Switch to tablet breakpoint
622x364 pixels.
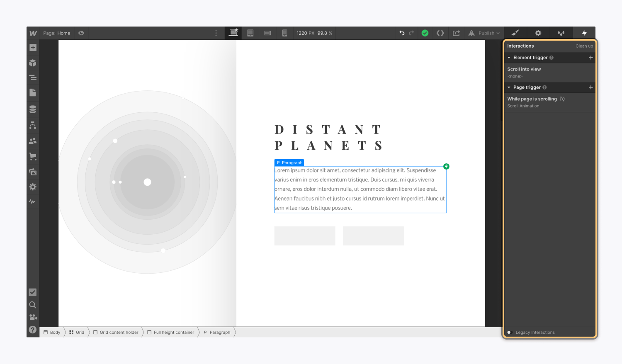pyautogui.click(x=250, y=33)
